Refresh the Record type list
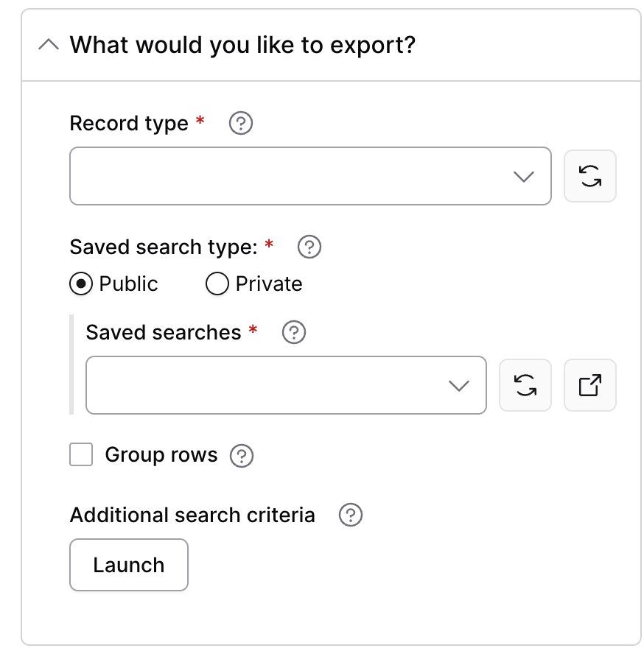This screenshot has width=644, height=651. [590, 176]
